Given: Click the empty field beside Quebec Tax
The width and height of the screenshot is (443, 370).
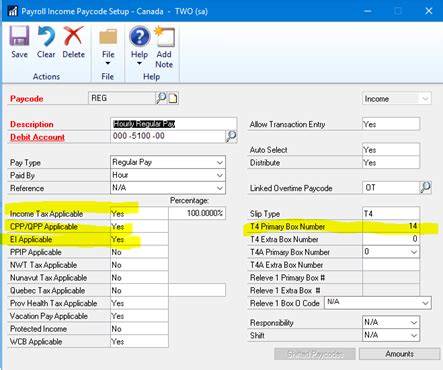Looking at the screenshot, I should click(x=197, y=290).
